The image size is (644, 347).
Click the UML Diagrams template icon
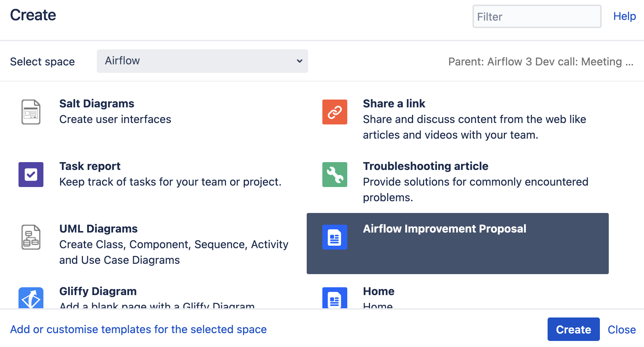coord(31,237)
